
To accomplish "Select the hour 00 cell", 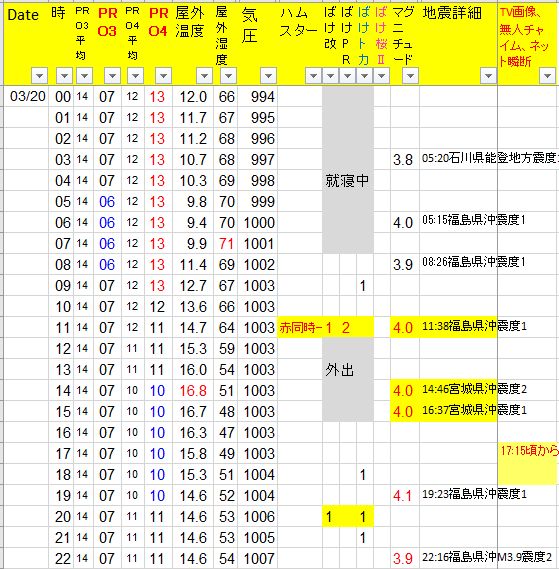I will coord(62,97).
